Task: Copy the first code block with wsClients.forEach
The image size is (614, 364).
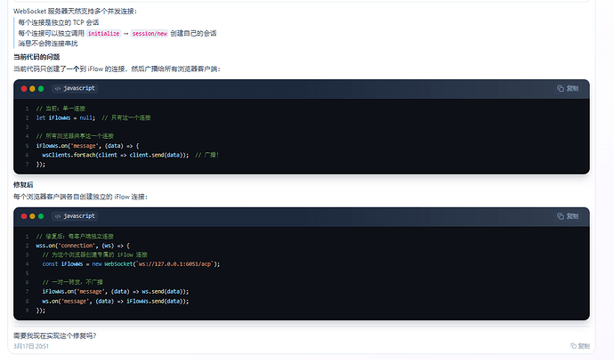Action: pyautogui.click(x=568, y=88)
